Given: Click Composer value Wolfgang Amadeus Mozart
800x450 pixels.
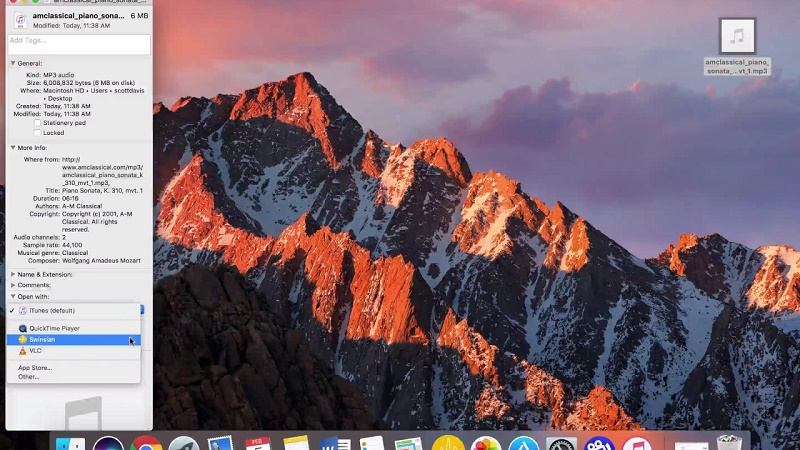Looking at the screenshot, I should pyautogui.click(x=101, y=261).
